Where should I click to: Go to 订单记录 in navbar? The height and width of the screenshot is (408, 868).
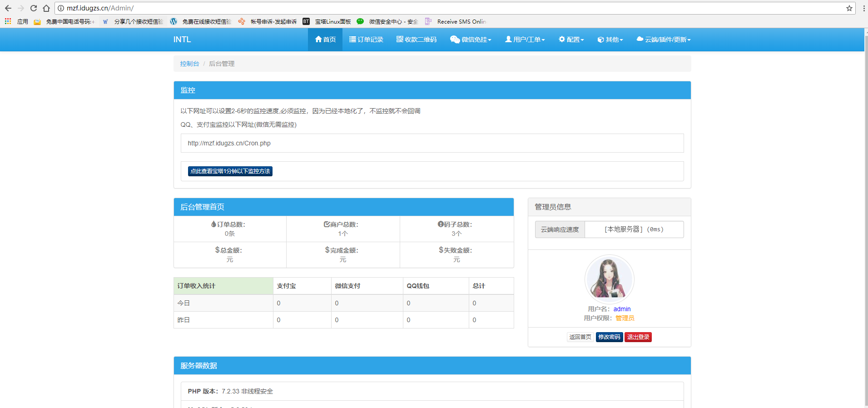pos(366,40)
